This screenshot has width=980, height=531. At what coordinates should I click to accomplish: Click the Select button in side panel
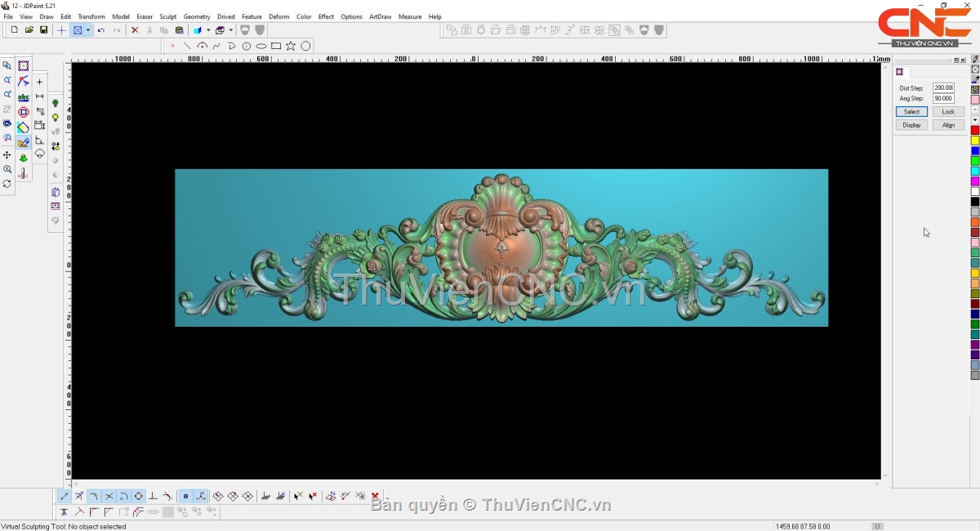911,111
